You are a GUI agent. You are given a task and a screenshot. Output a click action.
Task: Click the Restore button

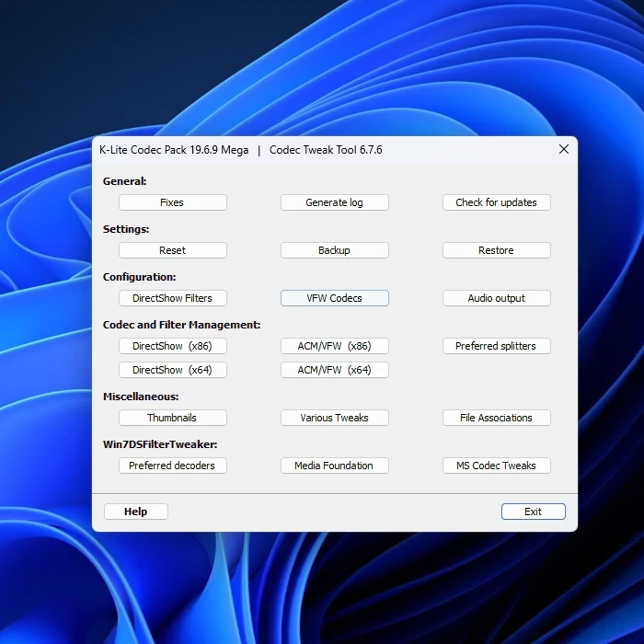click(x=496, y=250)
